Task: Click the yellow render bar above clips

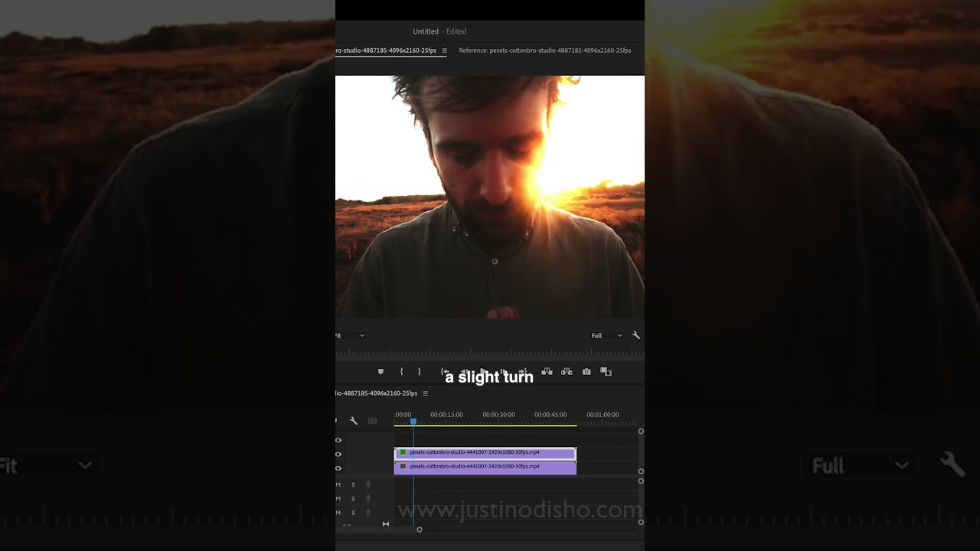Action: [485, 425]
